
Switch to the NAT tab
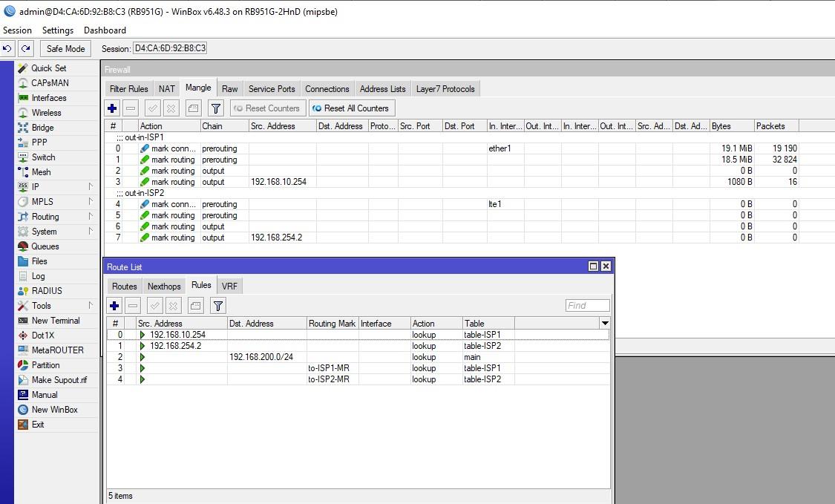tap(167, 89)
